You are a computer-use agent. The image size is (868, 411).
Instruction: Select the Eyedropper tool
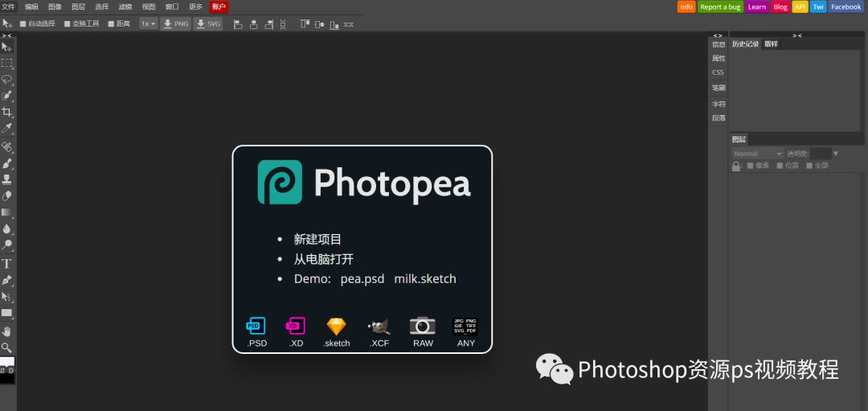click(x=7, y=129)
